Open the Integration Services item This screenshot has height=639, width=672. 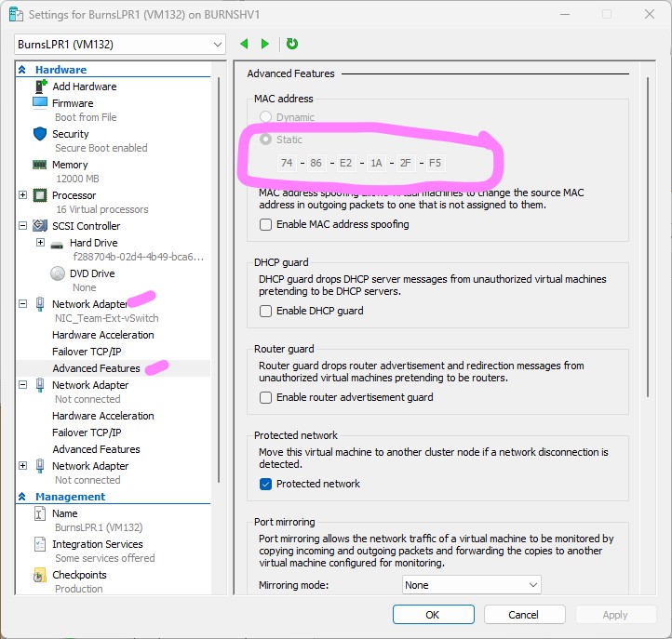click(x=98, y=544)
